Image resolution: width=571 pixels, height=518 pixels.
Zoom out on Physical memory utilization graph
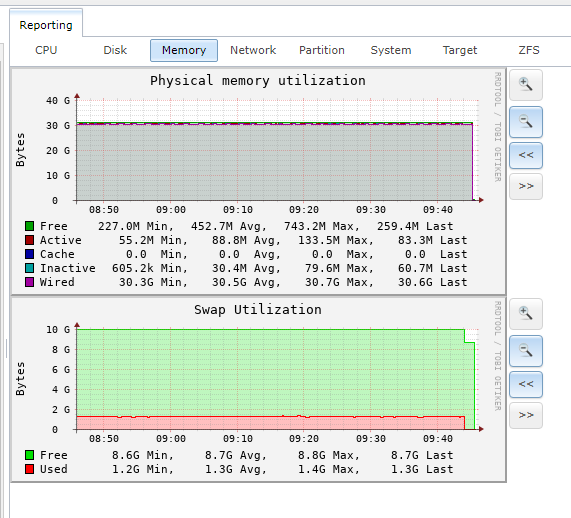(x=526, y=122)
